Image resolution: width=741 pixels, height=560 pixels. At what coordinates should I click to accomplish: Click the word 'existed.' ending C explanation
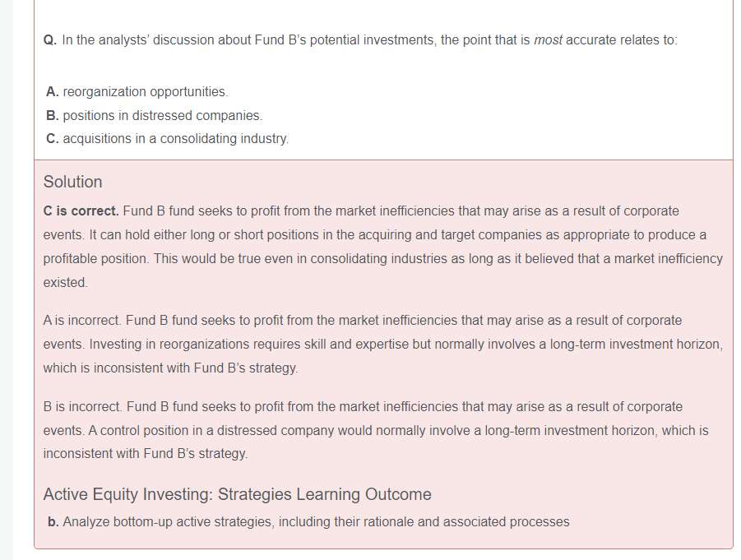tap(65, 282)
